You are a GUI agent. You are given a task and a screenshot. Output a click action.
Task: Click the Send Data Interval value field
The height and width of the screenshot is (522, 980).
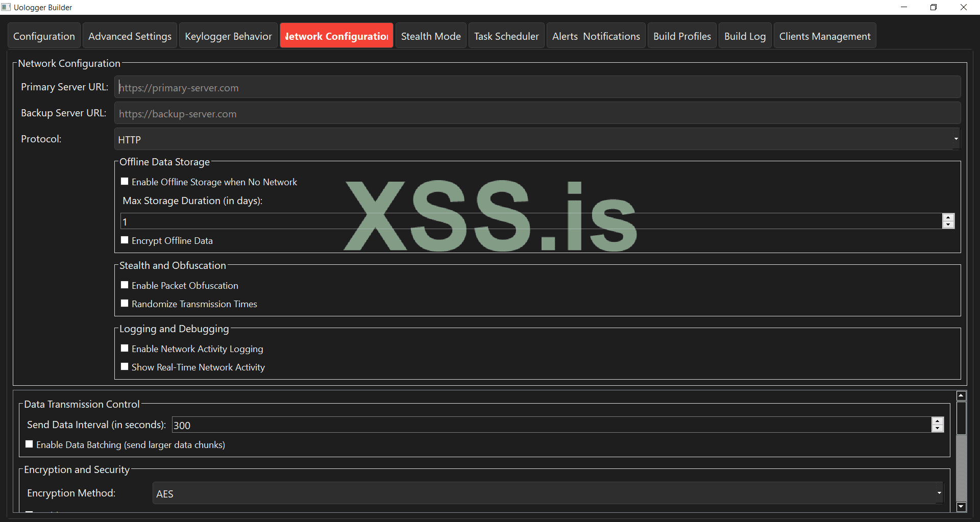[x=552, y=425]
